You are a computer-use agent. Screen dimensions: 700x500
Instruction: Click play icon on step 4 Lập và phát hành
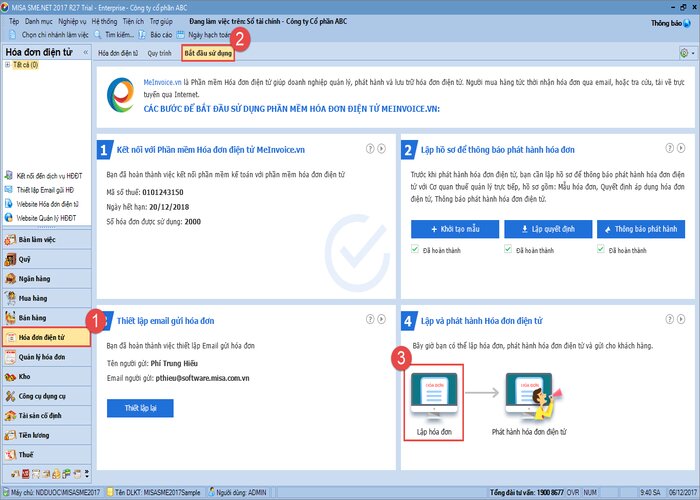pos(681,319)
